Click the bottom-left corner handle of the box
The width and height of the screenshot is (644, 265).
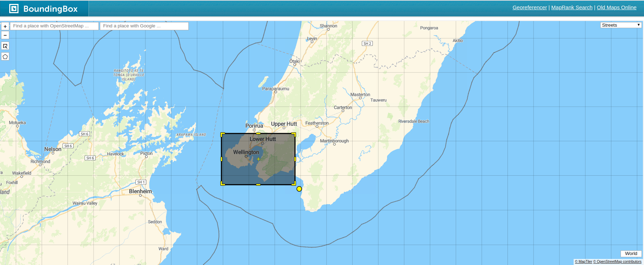222,184
